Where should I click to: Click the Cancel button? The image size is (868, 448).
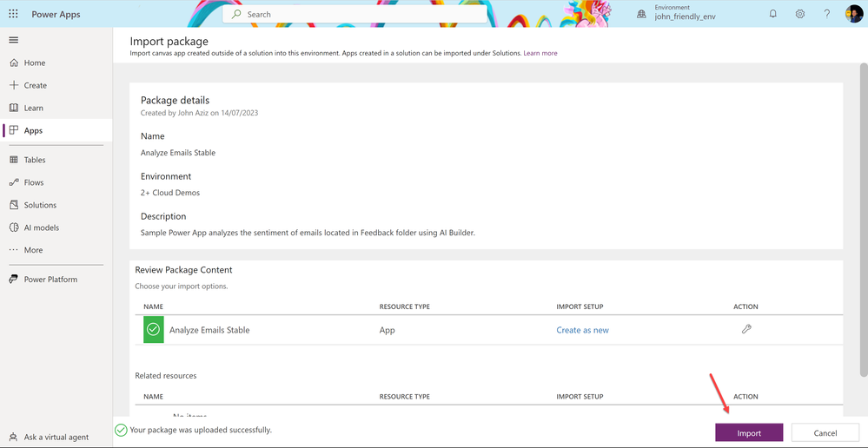825,433
